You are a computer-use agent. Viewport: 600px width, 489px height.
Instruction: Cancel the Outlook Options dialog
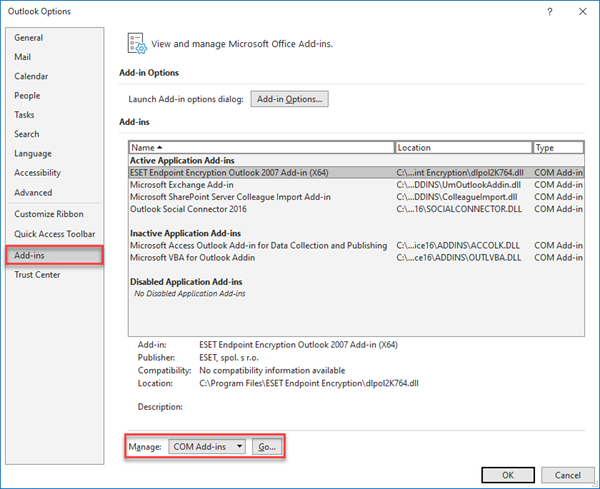point(567,475)
